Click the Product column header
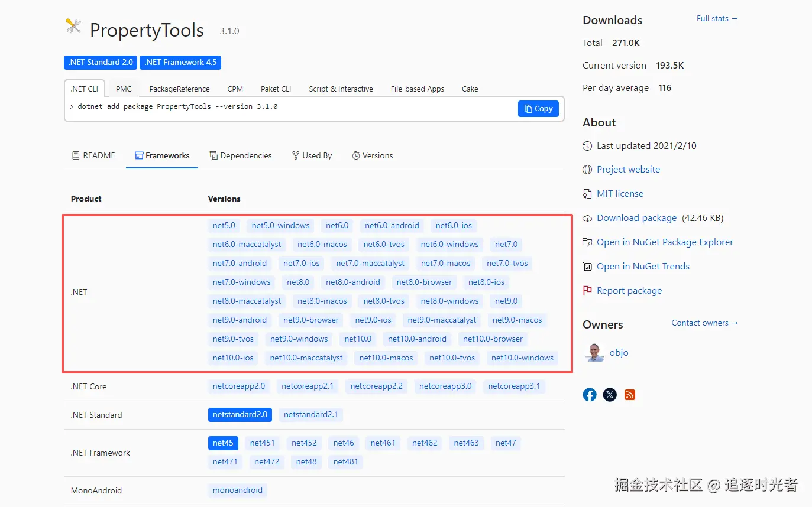This screenshot has width=812, height=507. pyautogui.click(x=86, y=199)
